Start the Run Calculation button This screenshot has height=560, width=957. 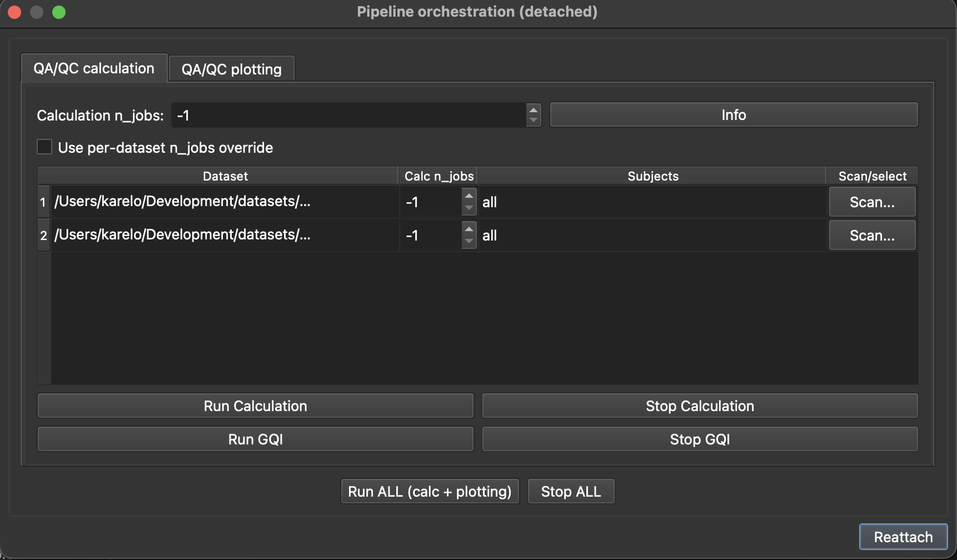(x=255, y=406)
